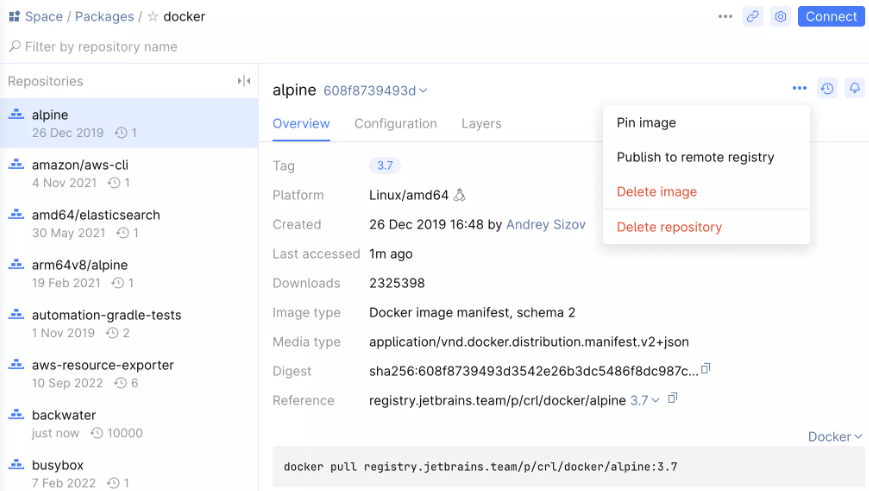Copy the registry reference path
The width and height of the screenshot is (869, 491).
pyautogui.click(x=673, y=399)
